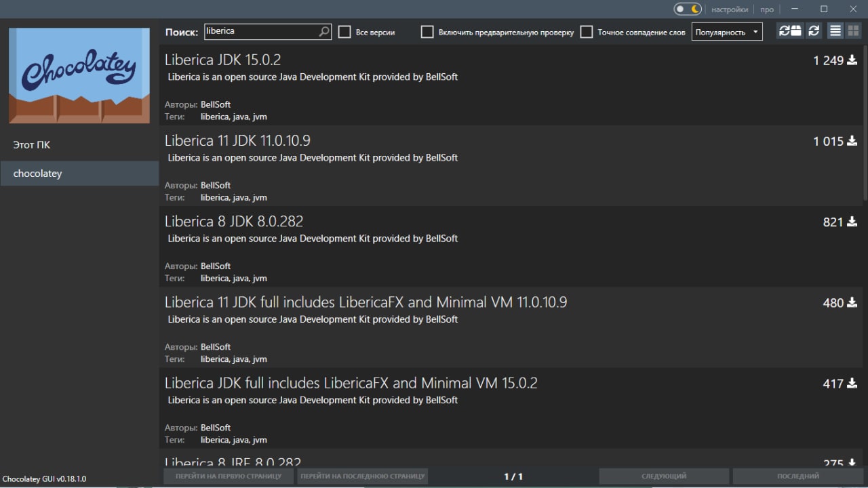868x488 pixels.
Task: Click the 1 / 1 page indicator
Action: [513, 476]
